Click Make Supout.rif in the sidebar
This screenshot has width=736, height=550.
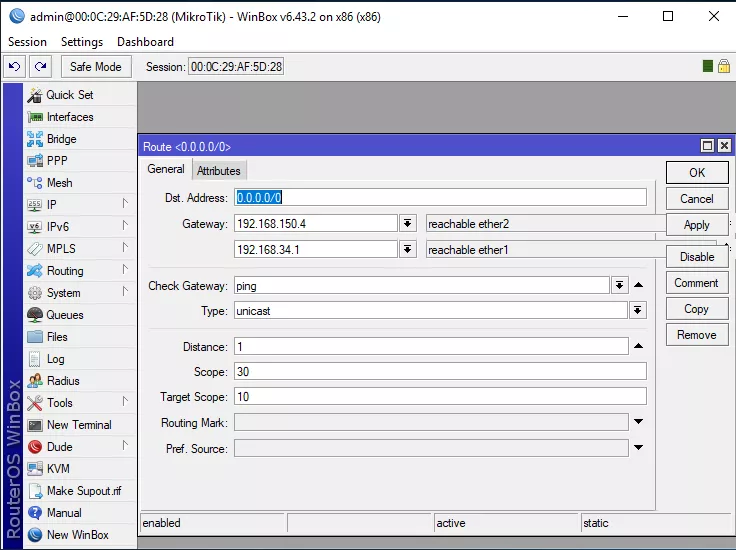pos(80,491)
